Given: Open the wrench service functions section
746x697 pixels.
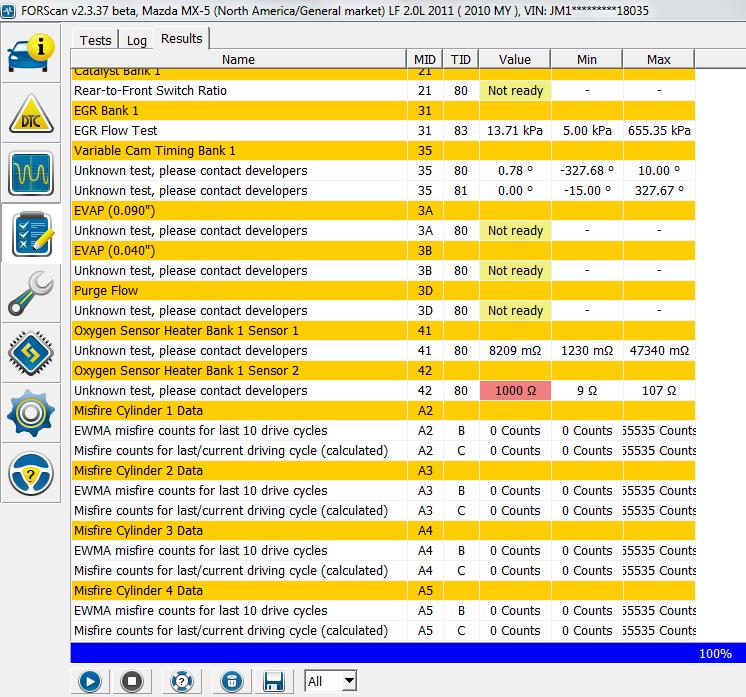Looking at the screenshot, I should (x=31, y=293).
